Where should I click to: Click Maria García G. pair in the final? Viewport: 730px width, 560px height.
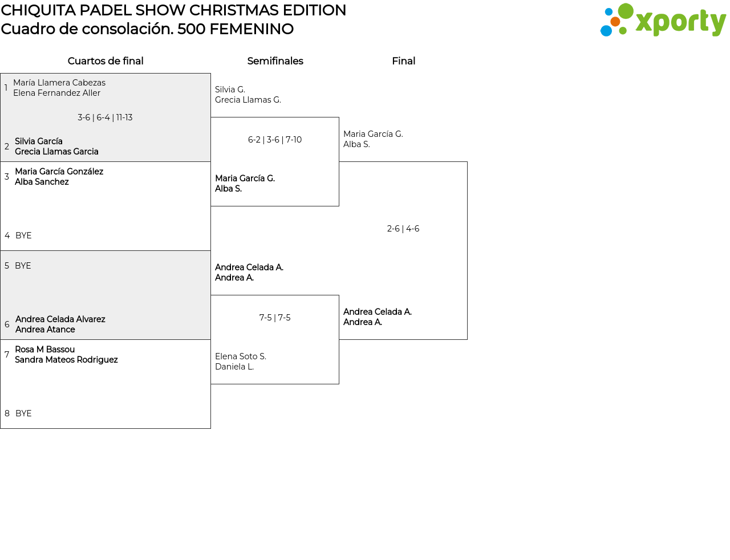click(x=373, y=139)
